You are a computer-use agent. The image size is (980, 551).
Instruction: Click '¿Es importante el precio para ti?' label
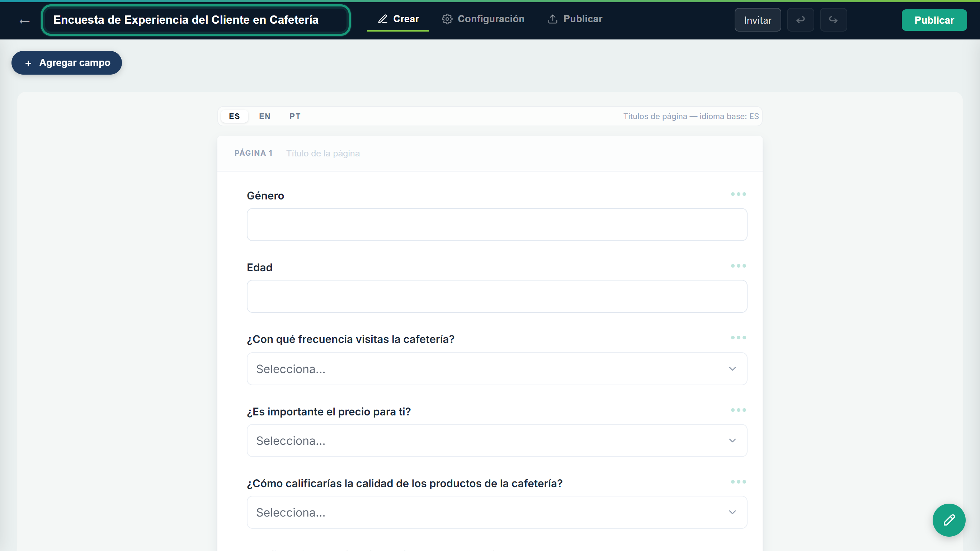pos(329,412)
